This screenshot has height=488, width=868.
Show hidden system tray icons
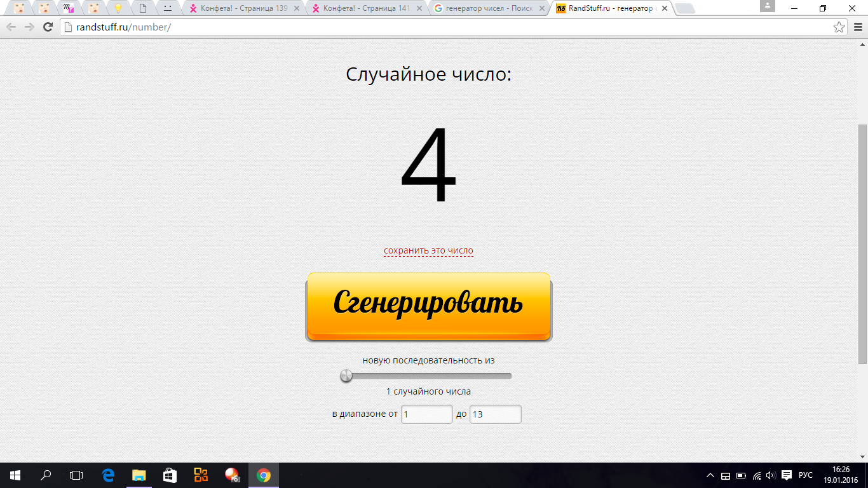(710, 475)
